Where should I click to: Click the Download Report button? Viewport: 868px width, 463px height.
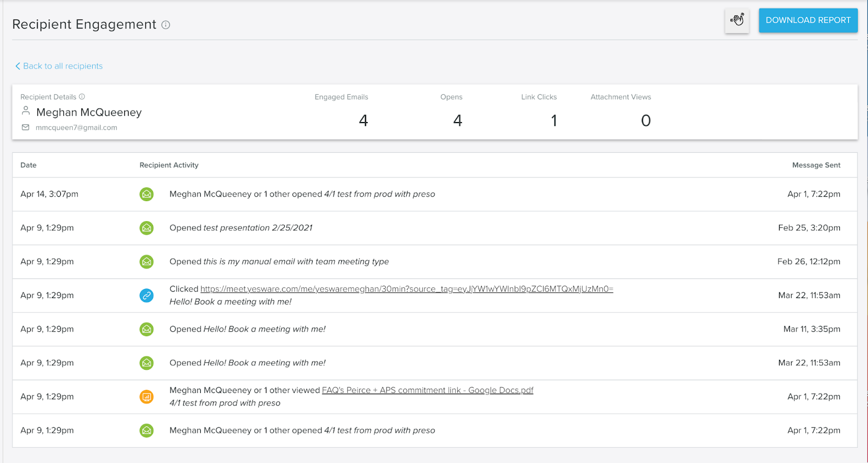pyautogui.click(x=808, y=21)
